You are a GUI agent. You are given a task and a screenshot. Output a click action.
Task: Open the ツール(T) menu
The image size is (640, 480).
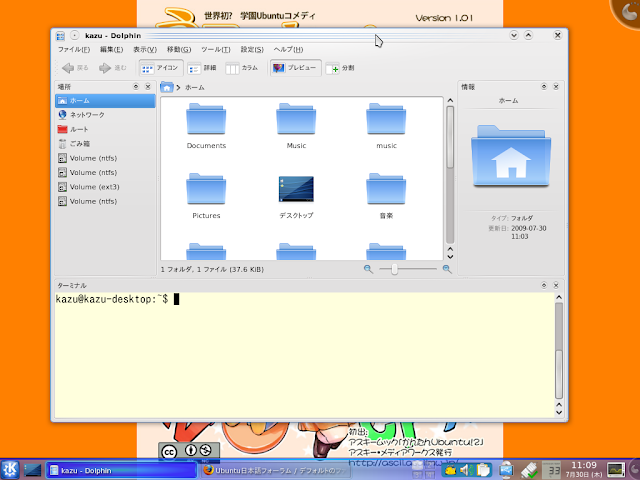[x=216, y=49]
